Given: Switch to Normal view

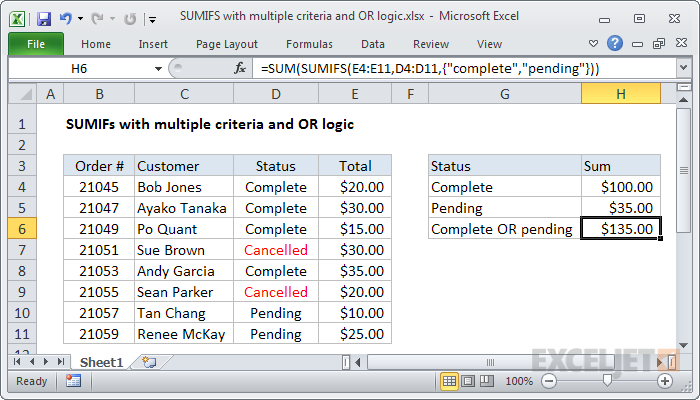Looking at the screenshot, I should tap(449, 381).
